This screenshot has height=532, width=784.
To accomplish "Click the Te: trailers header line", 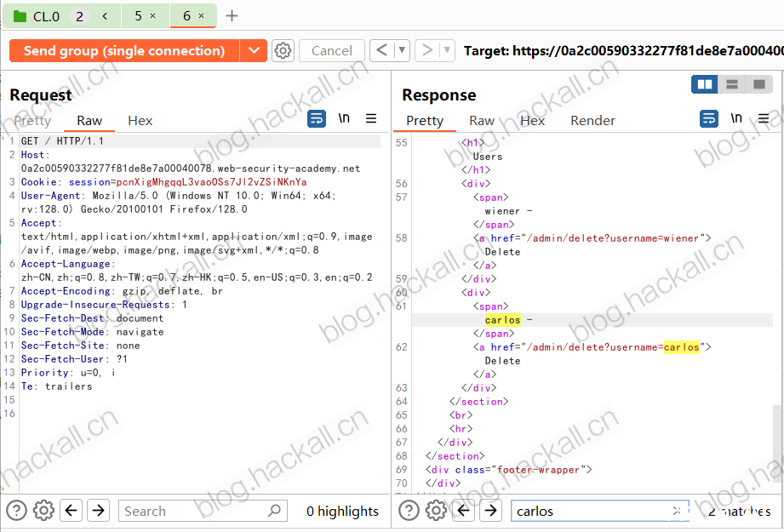I will pos(56,386).
